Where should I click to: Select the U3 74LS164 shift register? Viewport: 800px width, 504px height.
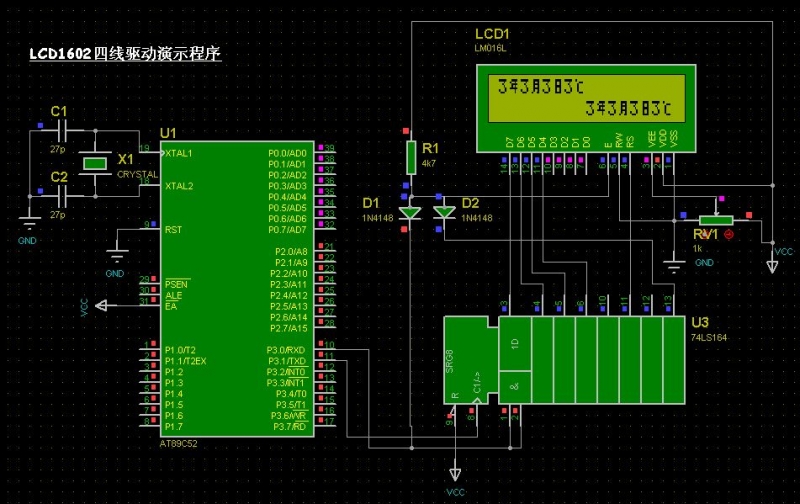click(565, 360)
